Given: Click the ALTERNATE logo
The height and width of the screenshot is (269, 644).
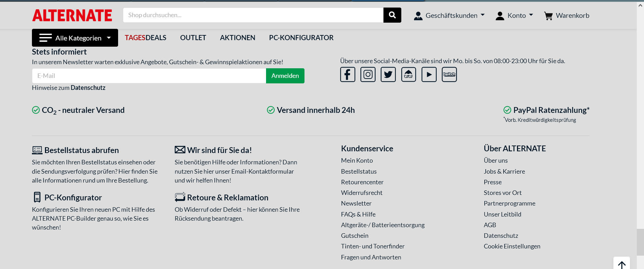Looking at the screenshot, I should click(72, 15).
